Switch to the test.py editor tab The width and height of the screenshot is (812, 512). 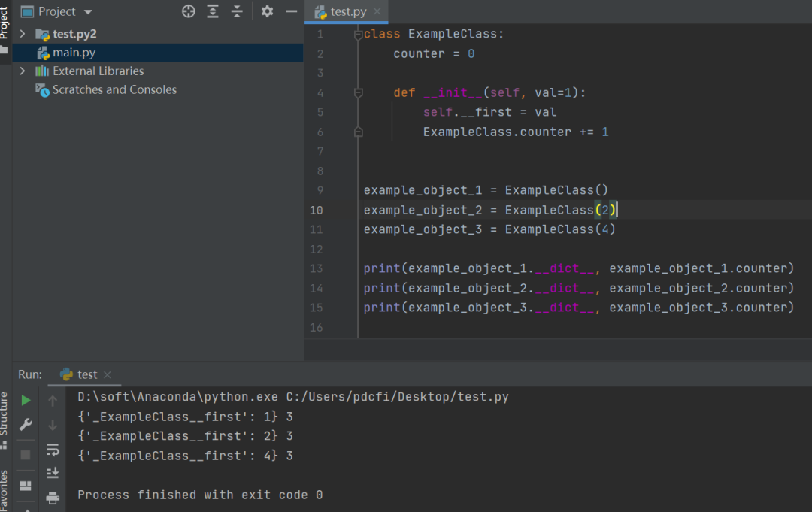click(349, 11)
